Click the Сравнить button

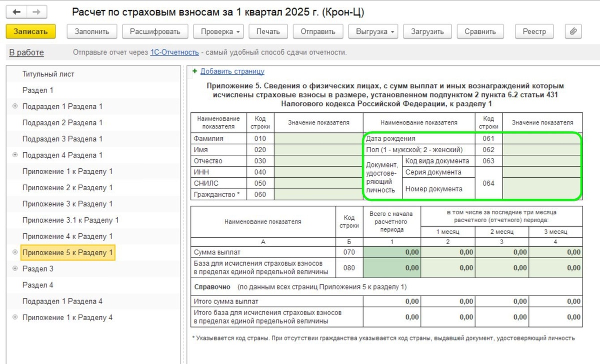pyautogui.click(x=480, y=31)
